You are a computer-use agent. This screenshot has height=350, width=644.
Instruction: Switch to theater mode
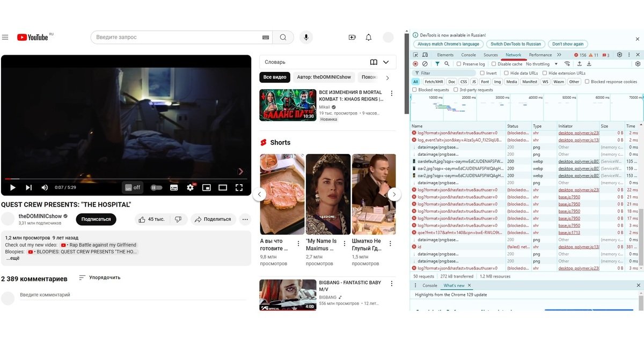(223, 187)
